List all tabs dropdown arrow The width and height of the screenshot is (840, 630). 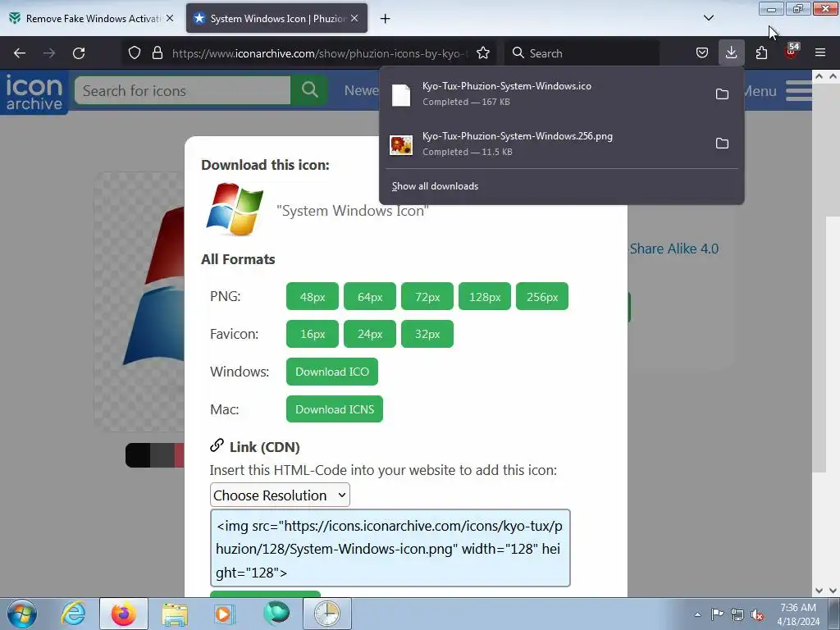[708, 18]
